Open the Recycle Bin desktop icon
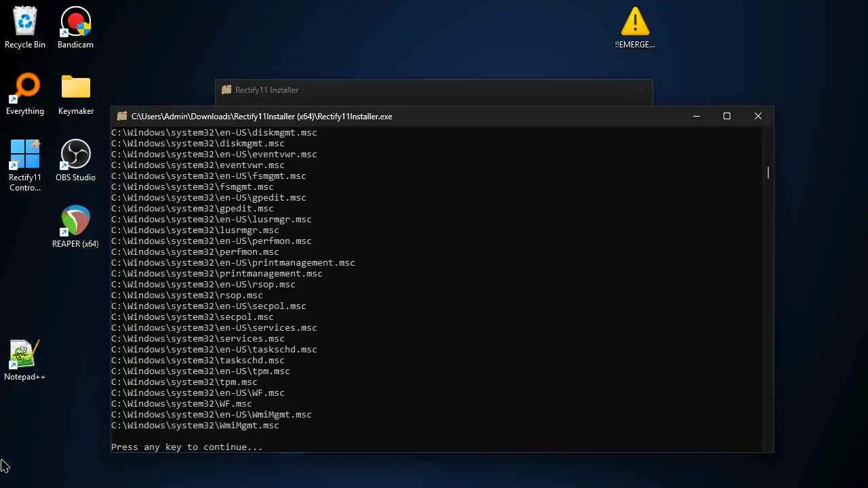This screenshot has height=488, width=868. point(25,28)
